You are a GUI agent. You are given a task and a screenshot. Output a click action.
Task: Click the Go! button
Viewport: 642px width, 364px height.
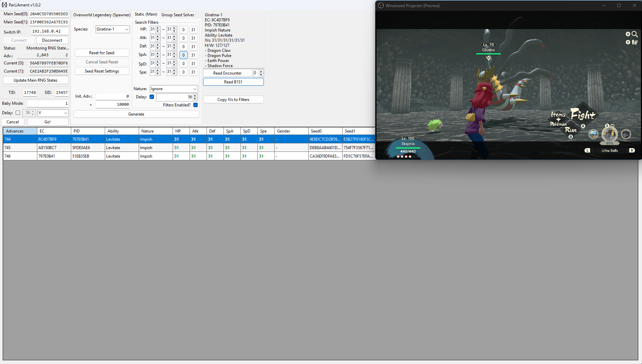click(47, 122)
